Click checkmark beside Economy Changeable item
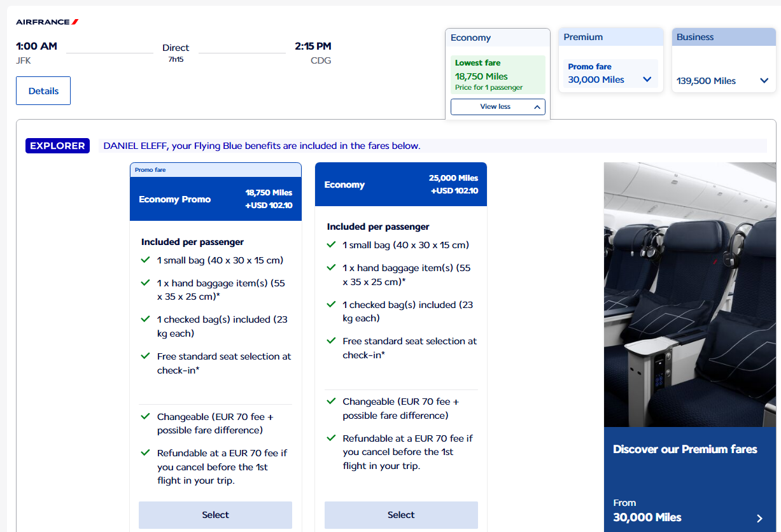781x532 pixels. click(331, 401)
